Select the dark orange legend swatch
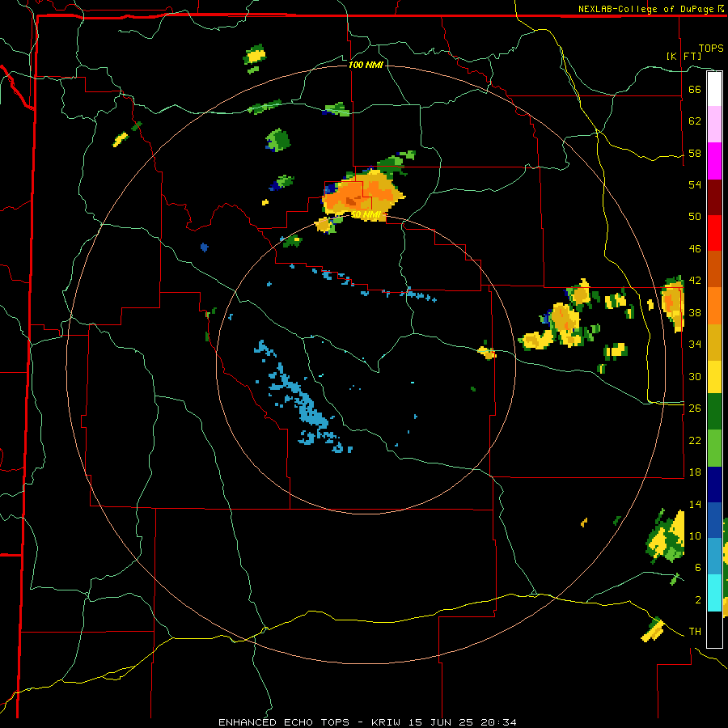 click(714, 269)
